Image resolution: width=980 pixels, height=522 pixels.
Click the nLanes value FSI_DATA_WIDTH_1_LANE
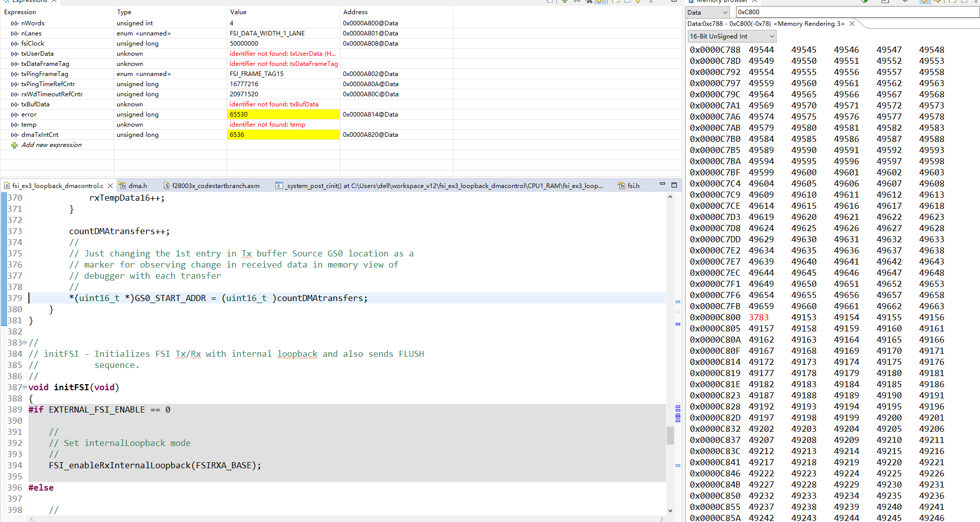[x=267, y=33]
